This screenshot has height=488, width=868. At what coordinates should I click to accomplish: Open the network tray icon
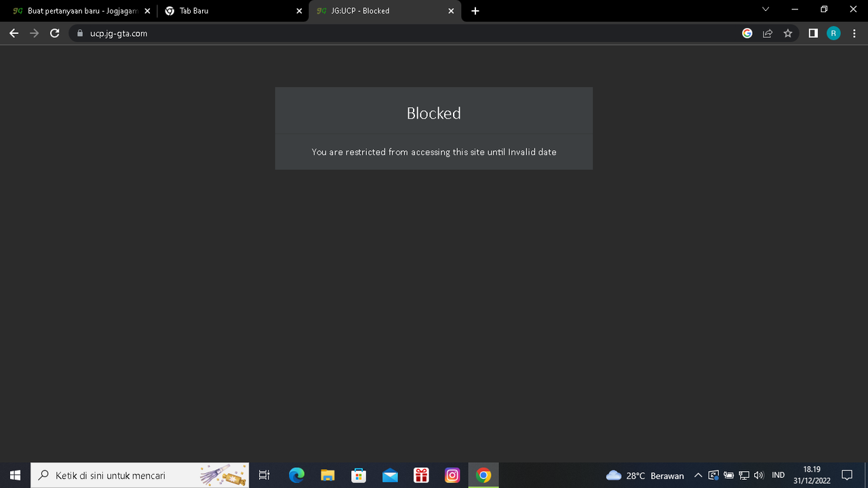pos(744,475)
